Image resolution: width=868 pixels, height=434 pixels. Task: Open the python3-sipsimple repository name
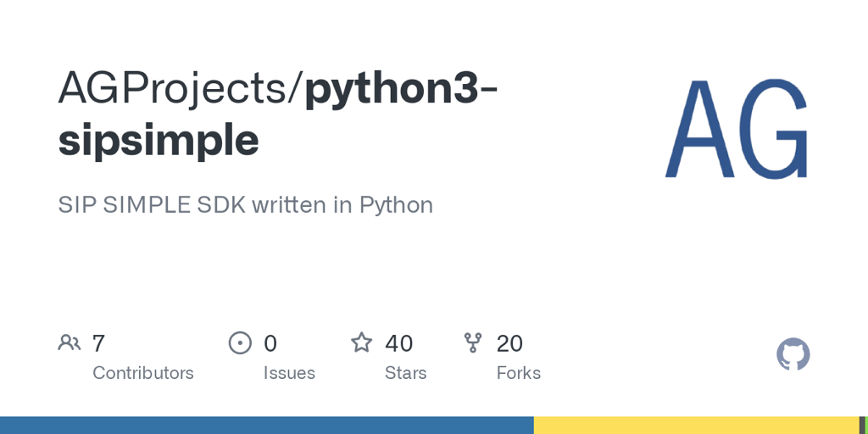click(x=280, y=114)
